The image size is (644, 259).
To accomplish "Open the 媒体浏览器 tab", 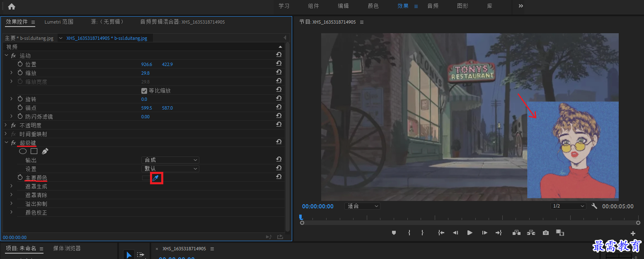I will [x=67, y=248].
